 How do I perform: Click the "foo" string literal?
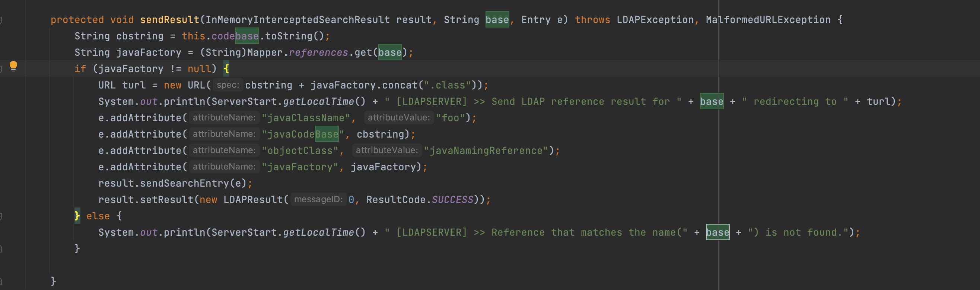pos(451,118)
